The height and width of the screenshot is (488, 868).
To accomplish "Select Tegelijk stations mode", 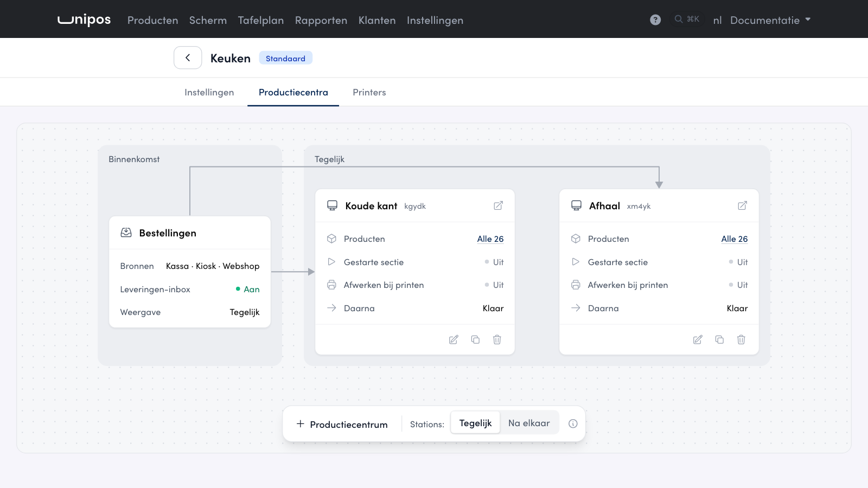I will pos(475,423).
